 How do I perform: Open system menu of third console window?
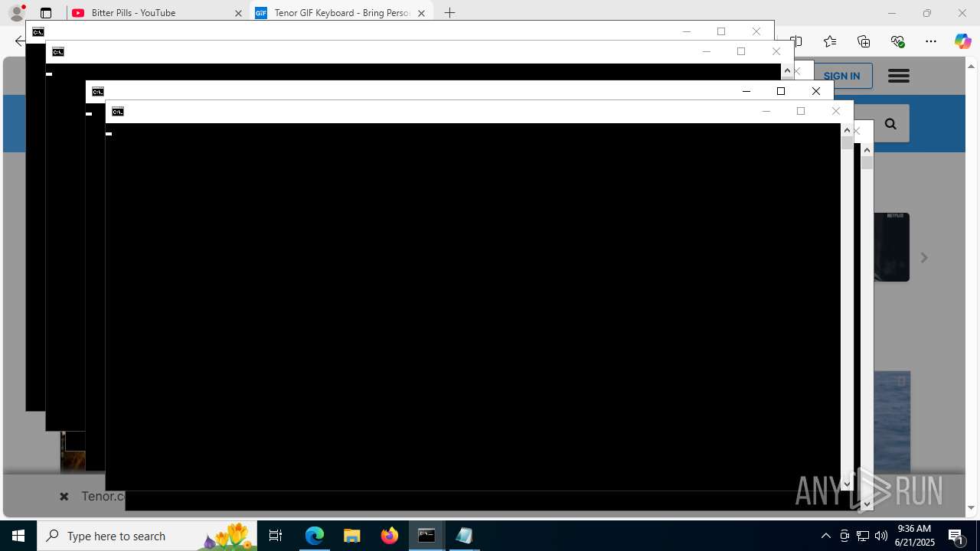[x=98, y=91]
